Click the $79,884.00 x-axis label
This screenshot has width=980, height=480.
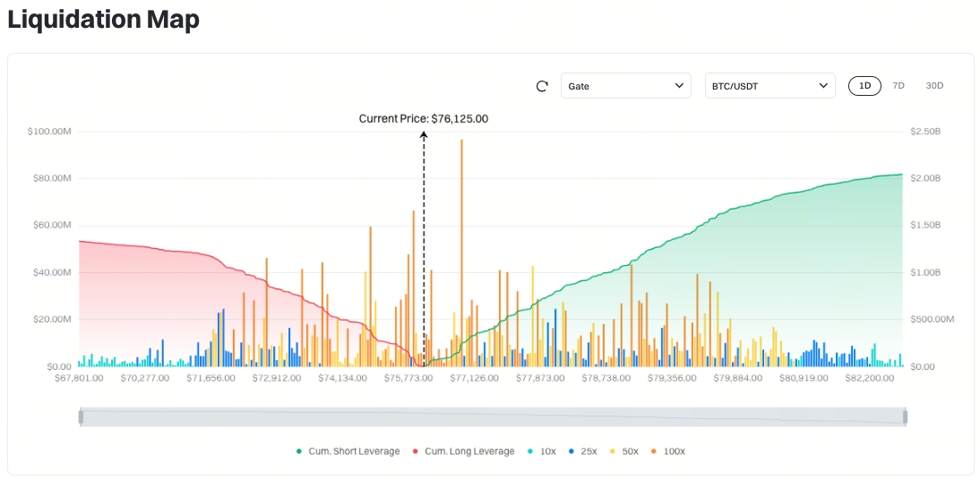pos(737,378)
